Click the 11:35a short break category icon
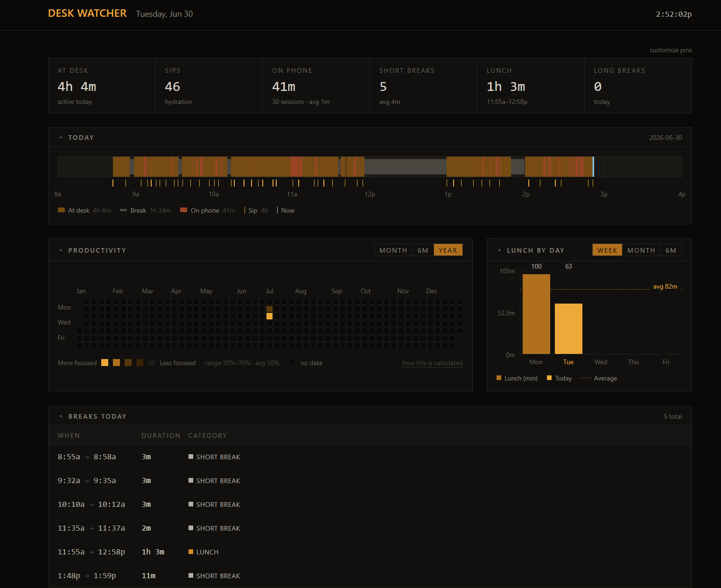 pyautogui.click(x=191, y=528)
